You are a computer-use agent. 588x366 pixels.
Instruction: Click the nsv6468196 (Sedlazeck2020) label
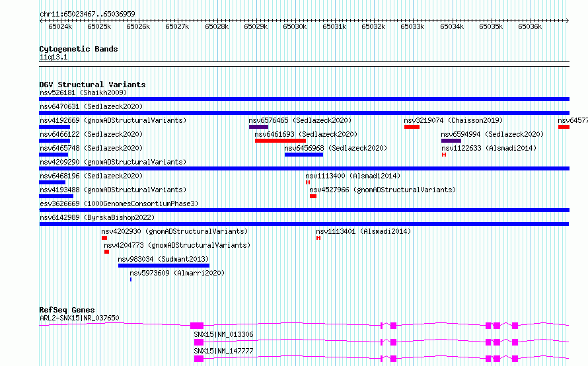pos(91,176)
